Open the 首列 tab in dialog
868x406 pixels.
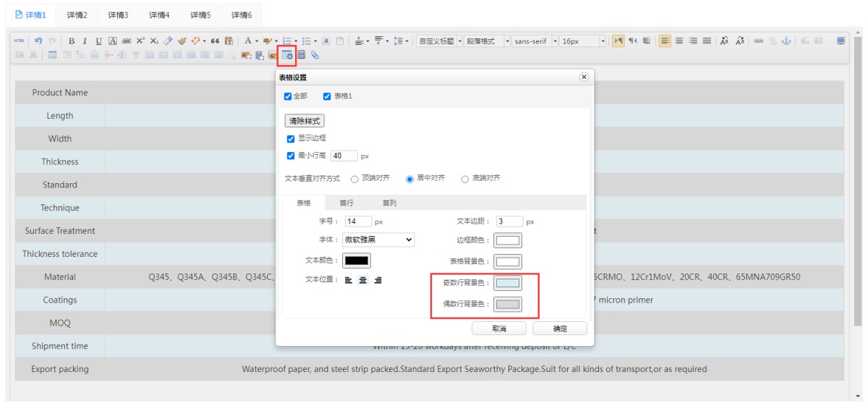tap(389, 203)
